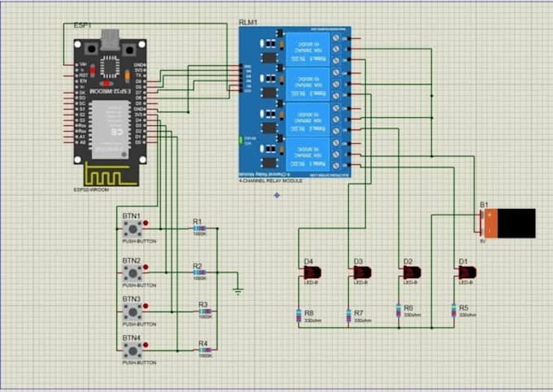Select the D2 LED component

[412, 272]
